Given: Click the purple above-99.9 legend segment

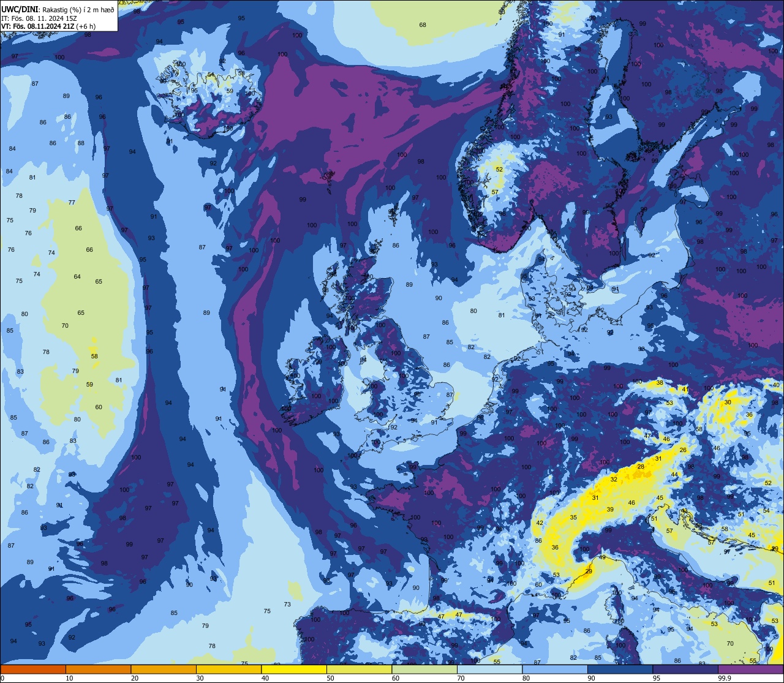Looking at the screenshot, I should coord(751,669).
